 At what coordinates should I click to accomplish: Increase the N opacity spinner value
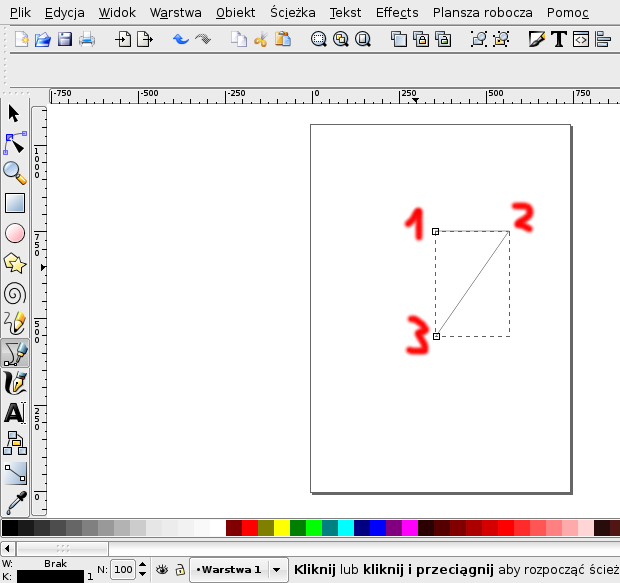point(142,565)
